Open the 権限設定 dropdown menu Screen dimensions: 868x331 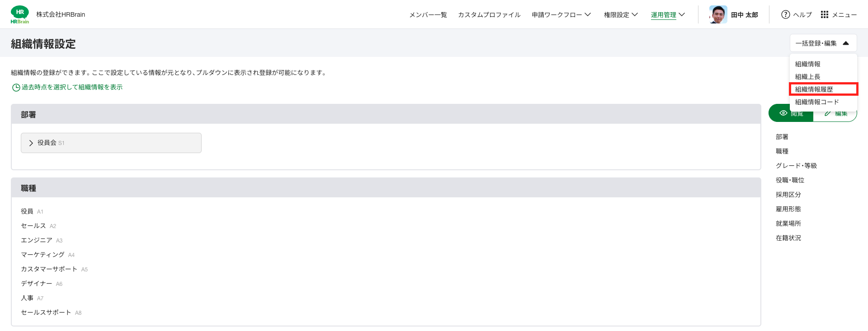[621, 14]
